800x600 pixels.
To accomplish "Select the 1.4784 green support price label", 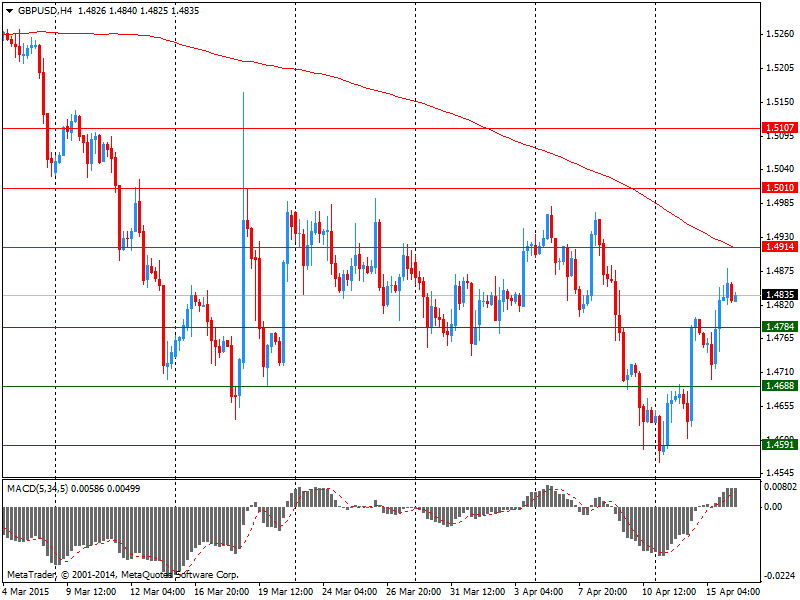I will 779,327.
